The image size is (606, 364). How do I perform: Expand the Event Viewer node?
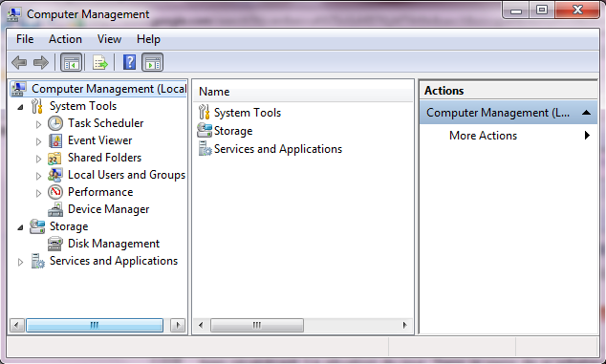pos(38,141)
